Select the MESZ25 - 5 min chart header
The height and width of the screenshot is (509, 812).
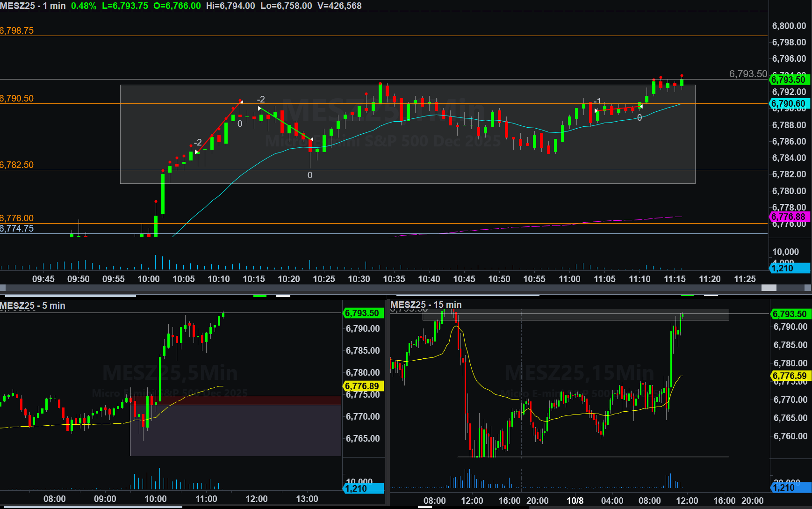[x=33, y=305]
